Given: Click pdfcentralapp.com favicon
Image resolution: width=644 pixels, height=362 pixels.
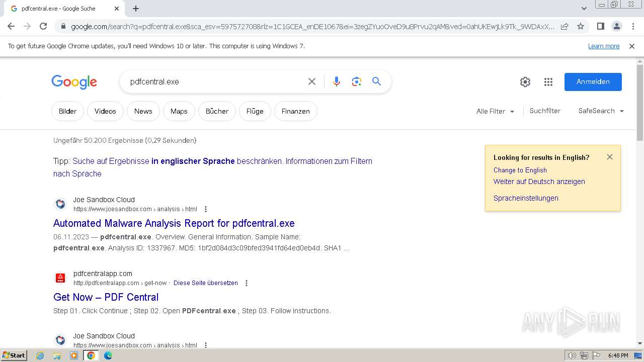Looking at the screenshot, I should [60, 278].
